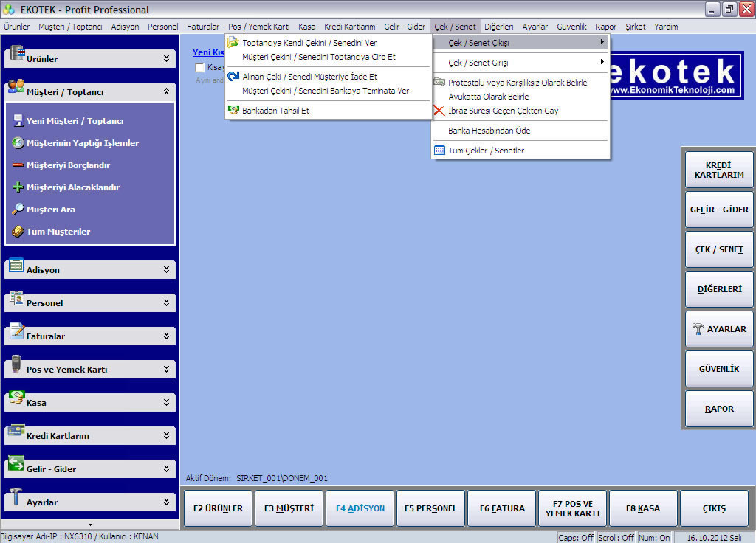
Task: Click the Ayarlar hammer icon in sidebar
Action: [16, 497]
